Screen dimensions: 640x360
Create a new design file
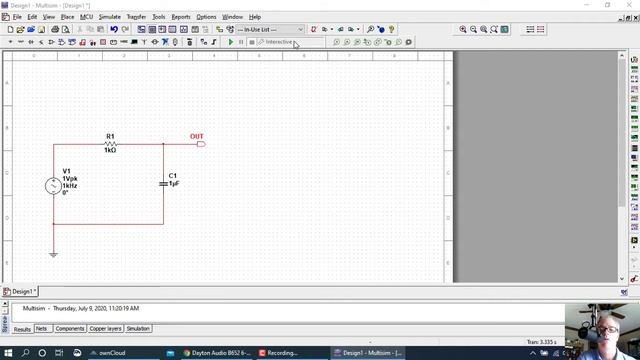click(10, 29)
